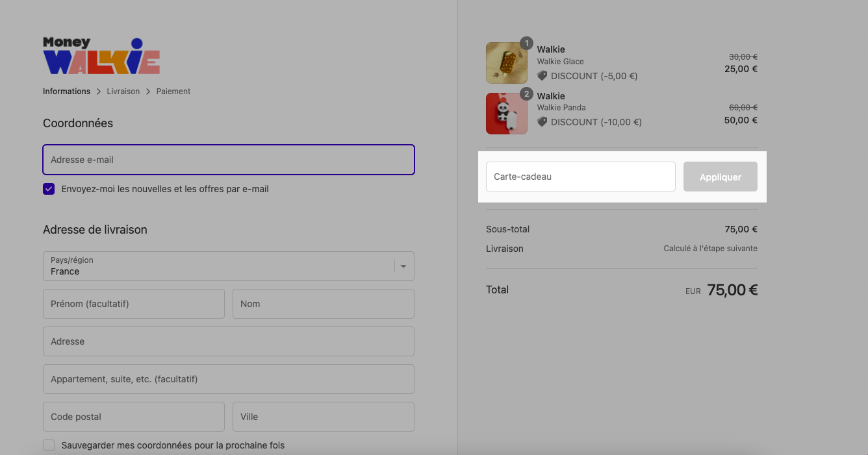868x455 pixels.
Task: Click the struck-through 60,00 € price
Action: (743, 108)
